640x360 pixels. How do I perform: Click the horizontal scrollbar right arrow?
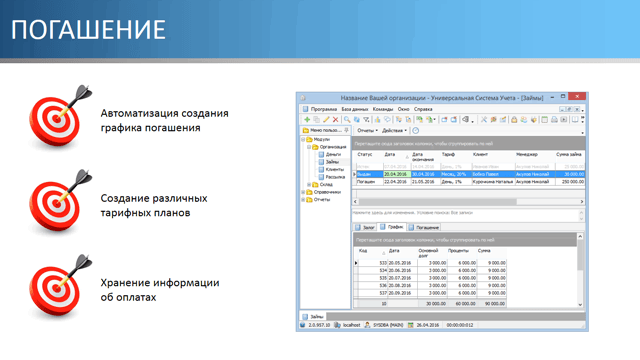582,202
